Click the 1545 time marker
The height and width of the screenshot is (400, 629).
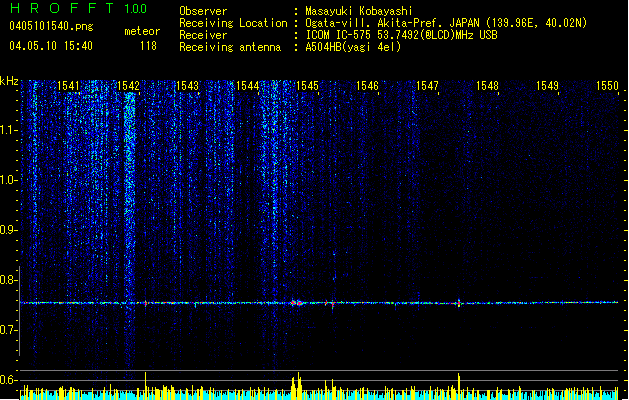coord(307,86)
